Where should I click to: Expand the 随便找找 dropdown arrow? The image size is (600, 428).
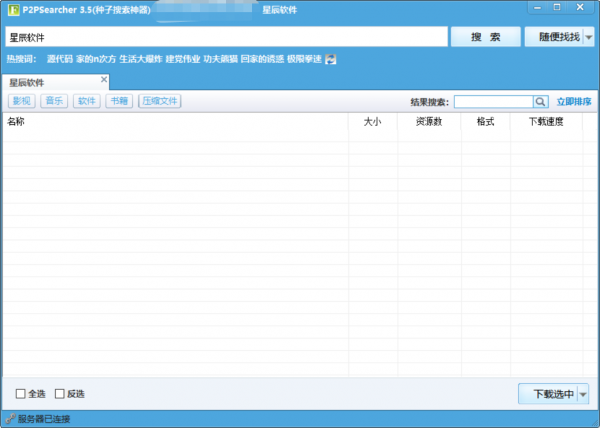(x=589, y=37)
